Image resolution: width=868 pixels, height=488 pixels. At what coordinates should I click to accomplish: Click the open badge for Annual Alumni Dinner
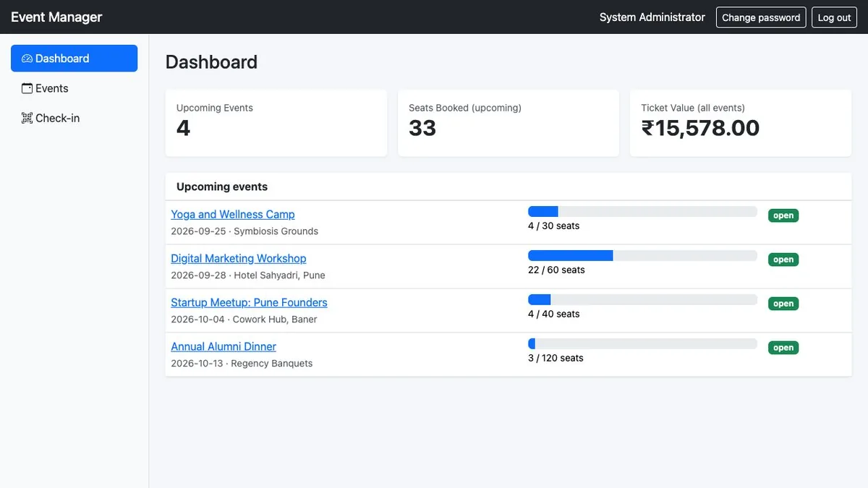pyautogui.click(x=783, y=348)
